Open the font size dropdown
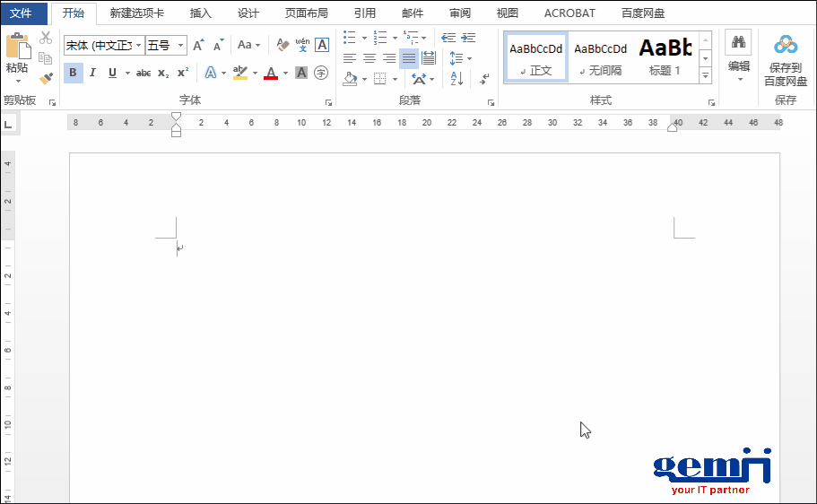The width and height of the screenshot is (817, 504). pos(181,45)
